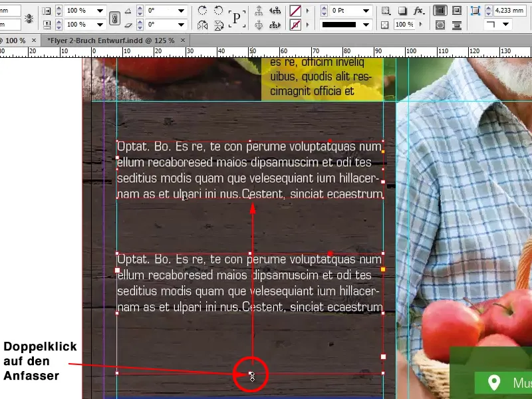Image resolution: width=532 pixels, height=399 pixels.
Task: Switch to the document tab at 100 %
Action: pyautogui.click(x=13, y=41)
